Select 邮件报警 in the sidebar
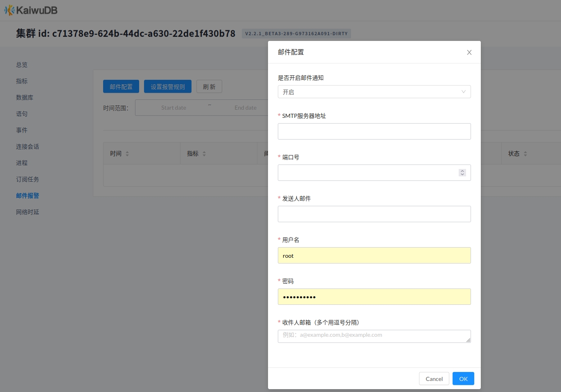 (27, 196)
